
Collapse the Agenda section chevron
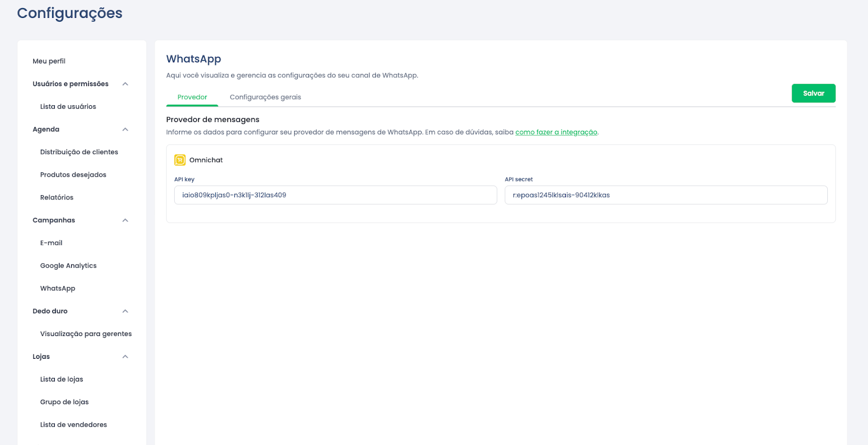pyautogui.click(x=125, y=130)
